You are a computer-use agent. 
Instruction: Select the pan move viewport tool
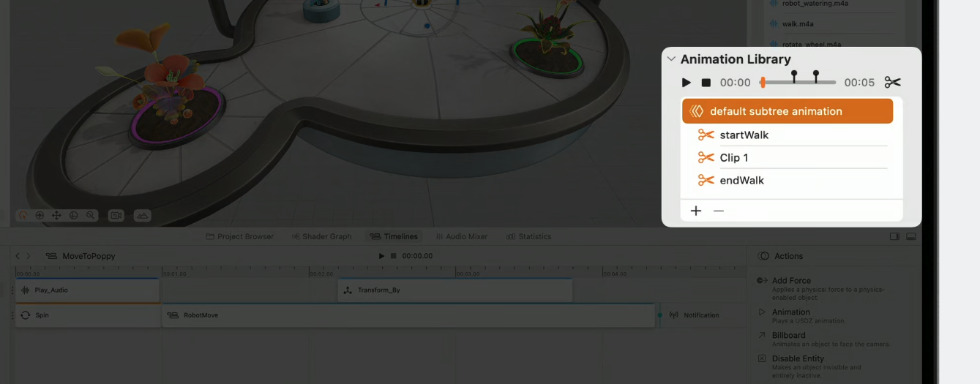coord(56,216)
